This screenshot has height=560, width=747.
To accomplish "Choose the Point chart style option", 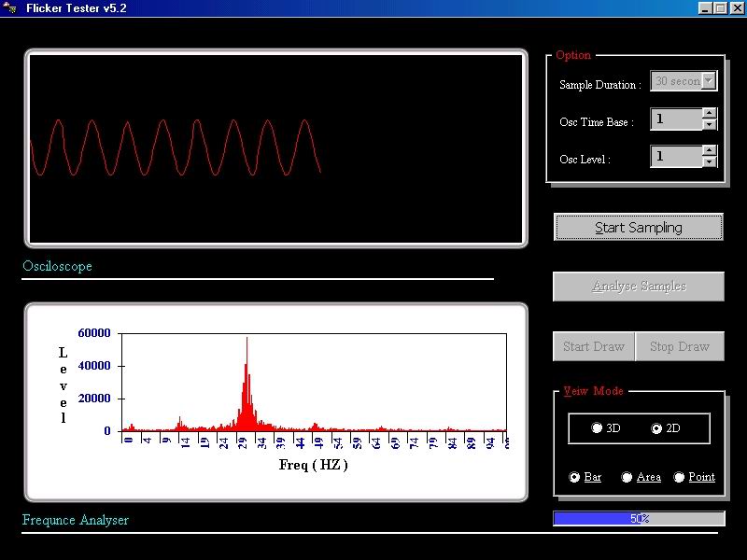I will pos(679,477).
